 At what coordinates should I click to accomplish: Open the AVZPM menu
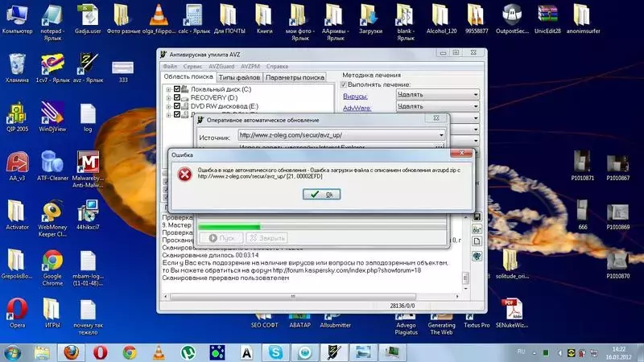point(250,66)
